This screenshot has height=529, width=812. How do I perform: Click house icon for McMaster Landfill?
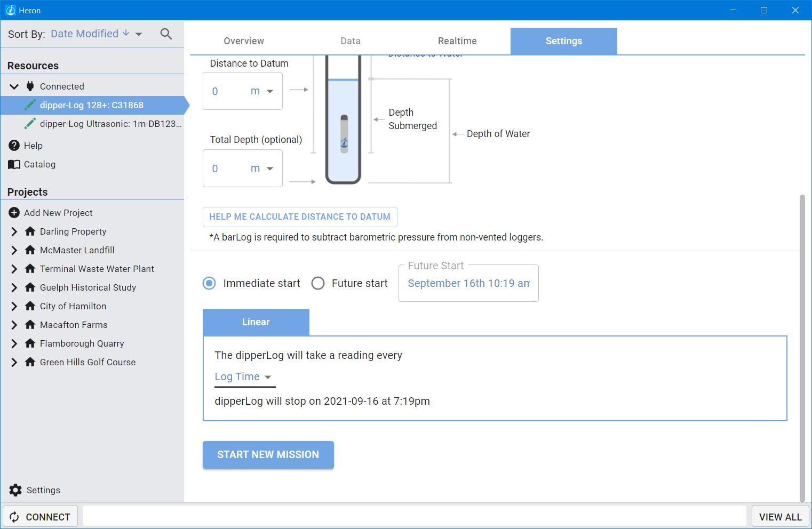tap(30, 250)
